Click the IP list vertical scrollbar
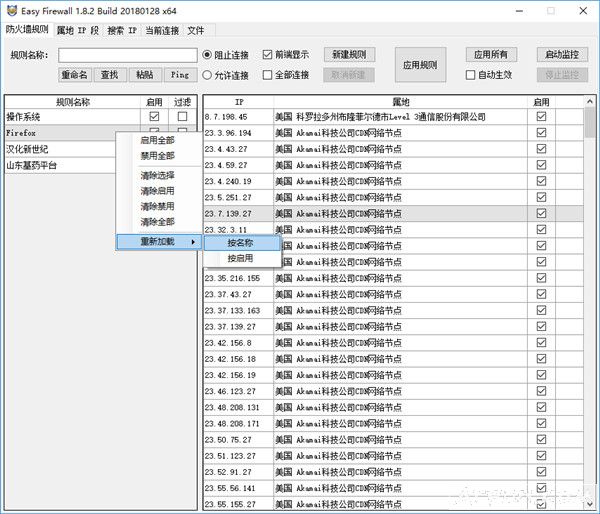 point(591,300)
